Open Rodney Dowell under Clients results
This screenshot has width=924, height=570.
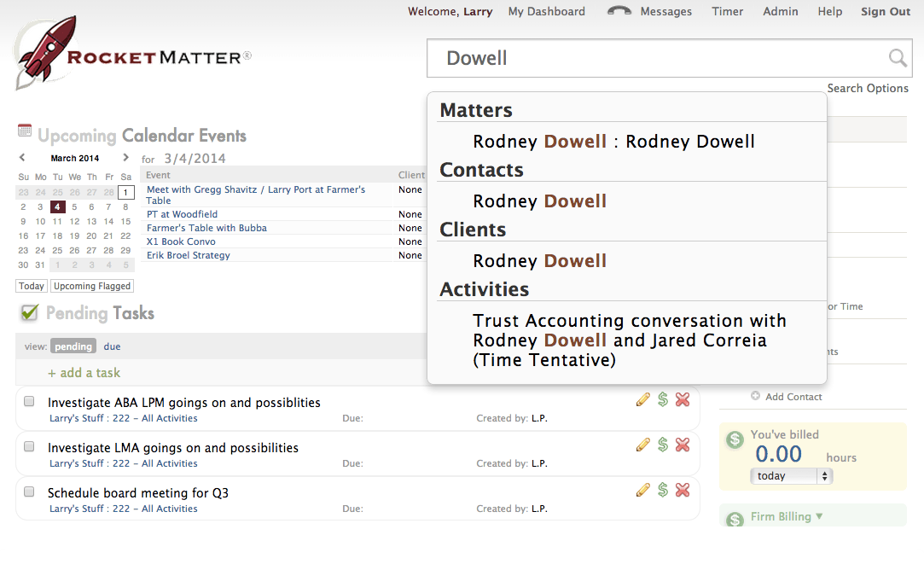point(539,260)
